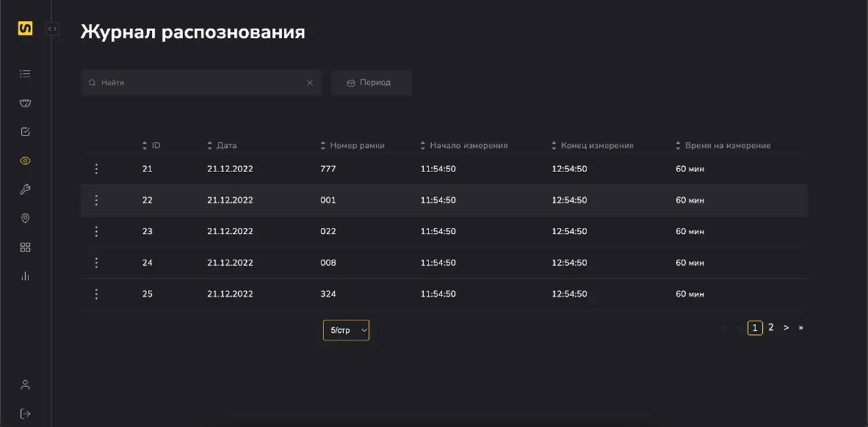The width and height of the screenshot is (868, 427).
Task: Sort the table by the ID column
Action: (x=144, y=145)
